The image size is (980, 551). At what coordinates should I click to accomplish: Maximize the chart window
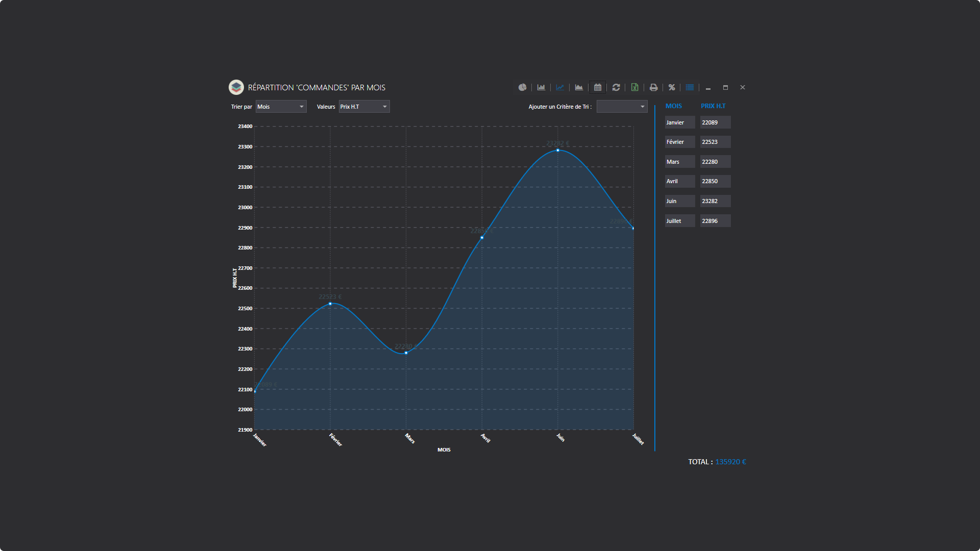point(725,88)
